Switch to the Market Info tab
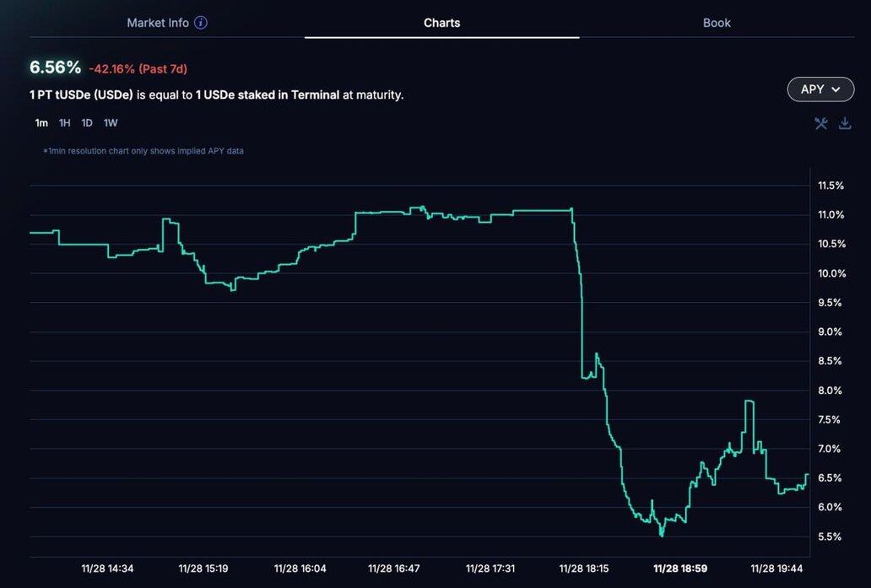871x588 pixels. coord(158,23)
